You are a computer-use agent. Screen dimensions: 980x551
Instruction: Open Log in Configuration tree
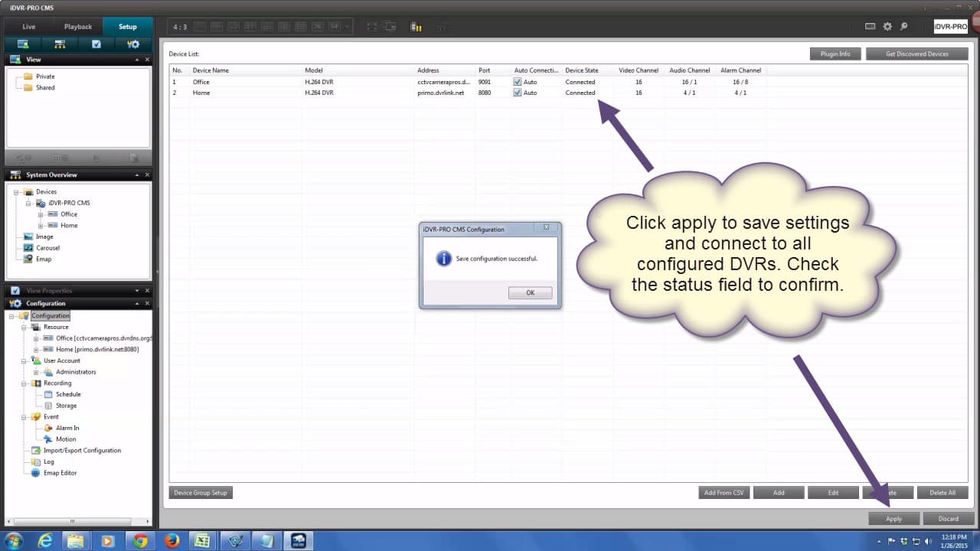[x=48, y=461]
